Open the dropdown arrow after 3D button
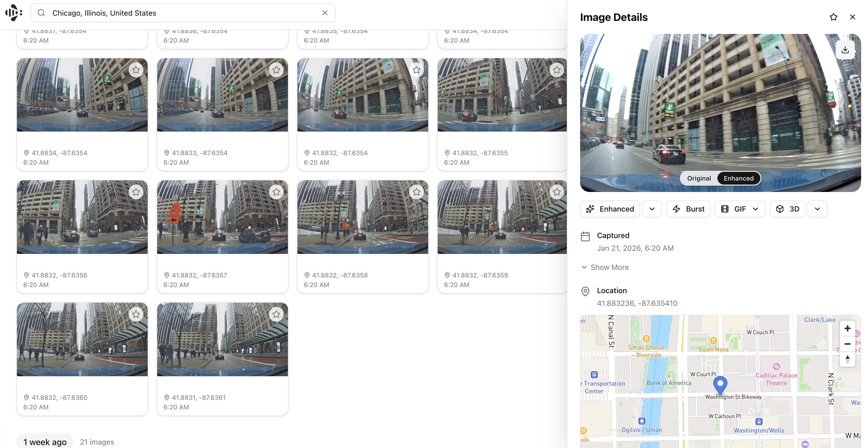Screen dimensions: 868x448 [x=817, y=209]
